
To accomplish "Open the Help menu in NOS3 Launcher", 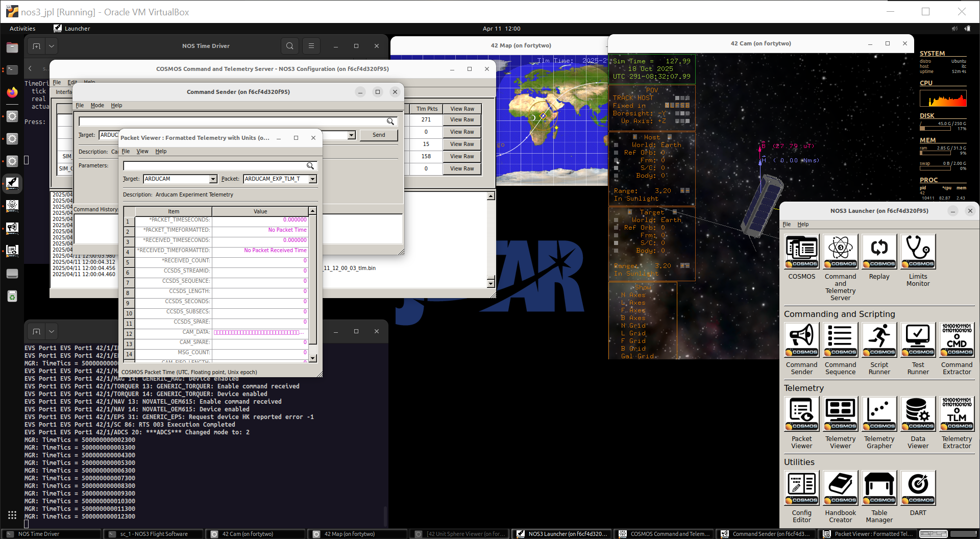I will (x=803, y=225).
